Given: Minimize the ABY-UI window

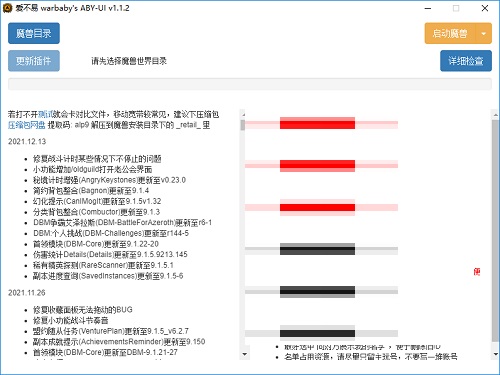Looking at the screenshot, I should click(428, 8).
